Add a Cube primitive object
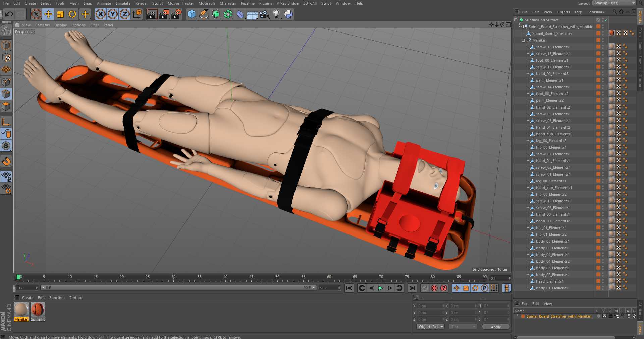The width and height of the screenshot is (644, 339). click(x=192, y=14)
